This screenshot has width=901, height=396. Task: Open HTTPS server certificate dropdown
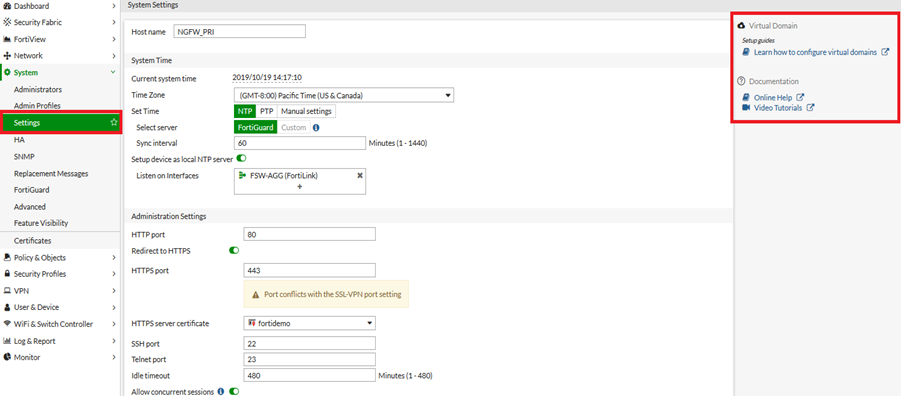[x=310, y=323]
